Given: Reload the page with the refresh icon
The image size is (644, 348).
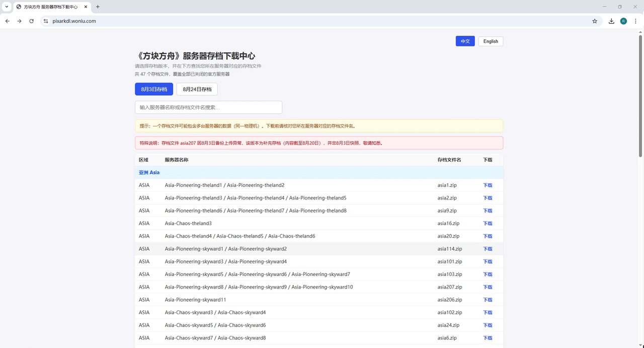Looking at the screenshot, I should (32, 21).
